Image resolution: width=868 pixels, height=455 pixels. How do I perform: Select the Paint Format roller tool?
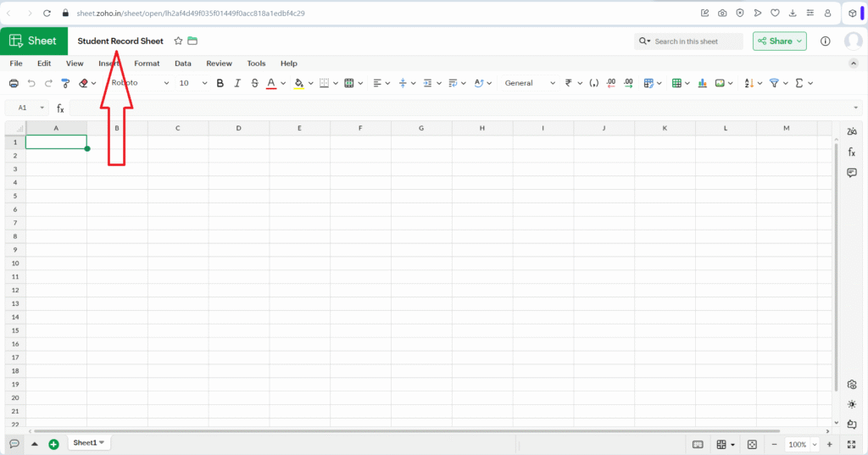(65, 83)
